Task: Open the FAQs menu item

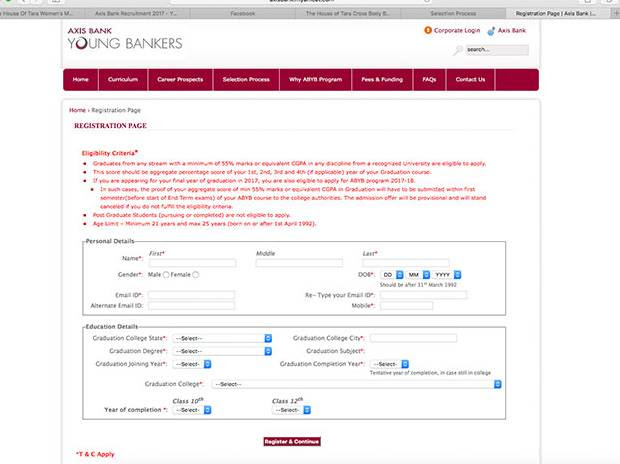Action: (x=429, y=80)
